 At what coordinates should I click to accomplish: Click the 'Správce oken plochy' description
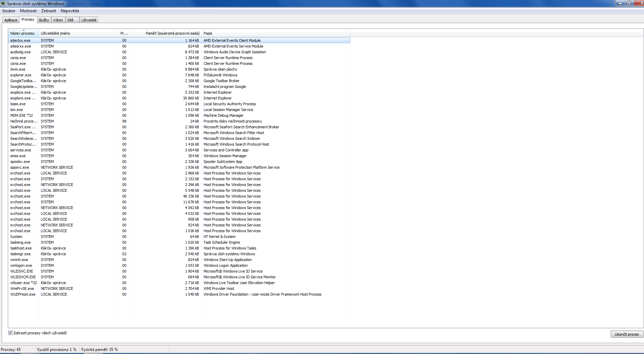pyautogui.click(x=220, y=69)
